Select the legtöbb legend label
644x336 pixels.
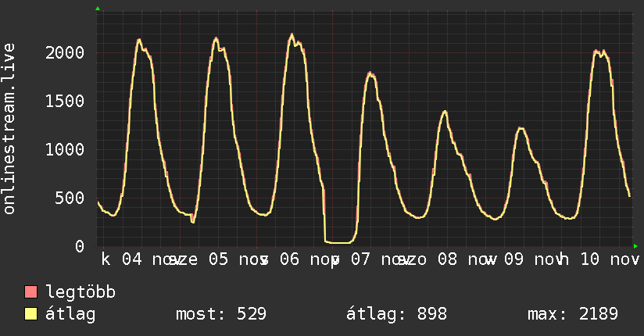81,293
